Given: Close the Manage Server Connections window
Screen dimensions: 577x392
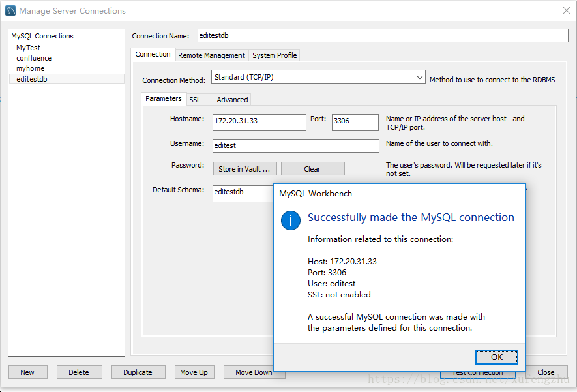Looking at the screenshot, I should pos(567,10).
